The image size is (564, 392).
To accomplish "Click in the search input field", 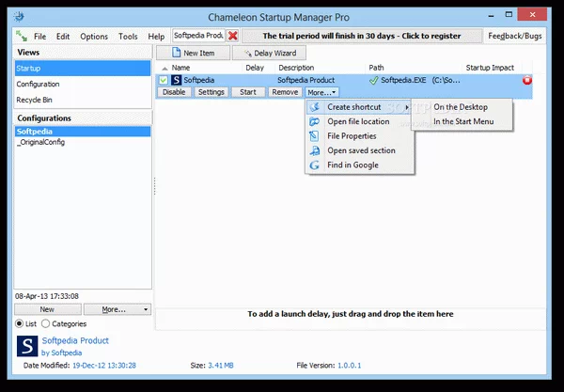I will pyautogui.click(x=198, y=36).
